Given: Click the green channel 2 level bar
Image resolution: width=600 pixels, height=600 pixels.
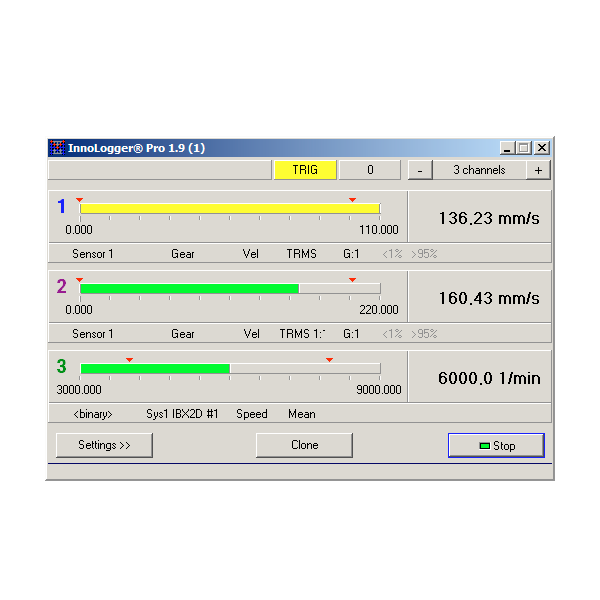Looking at the screenshot, I should click(189, 288).
